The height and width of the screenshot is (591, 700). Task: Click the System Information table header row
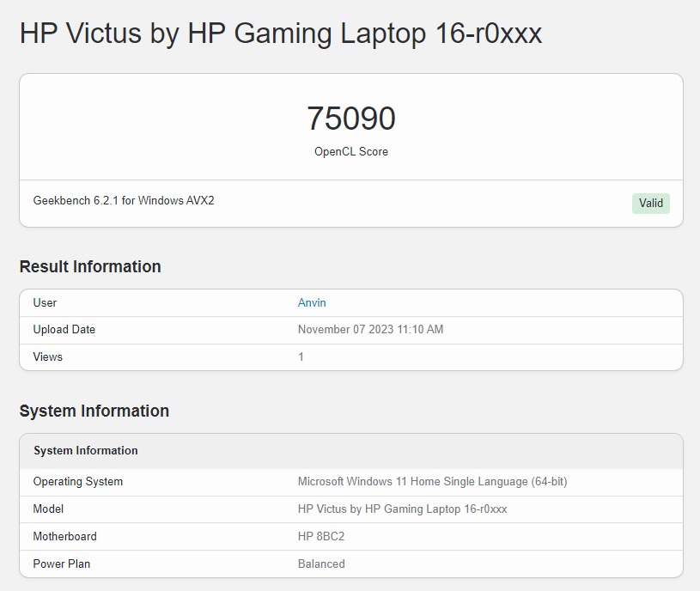(x=86, y=451)
